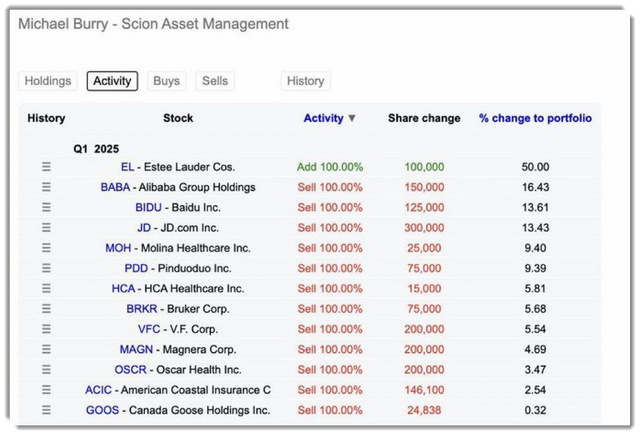Open the BIDU ticker link

(149, 207)
